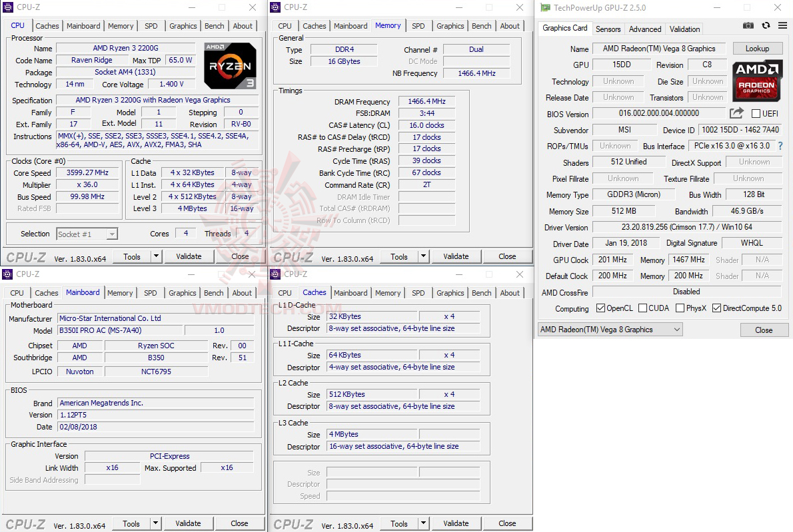Viewport: 793px width, 532px height.
Task: Expand Tools arrow in CPU-Z window with Memory tab active
Action: (423, 256)
